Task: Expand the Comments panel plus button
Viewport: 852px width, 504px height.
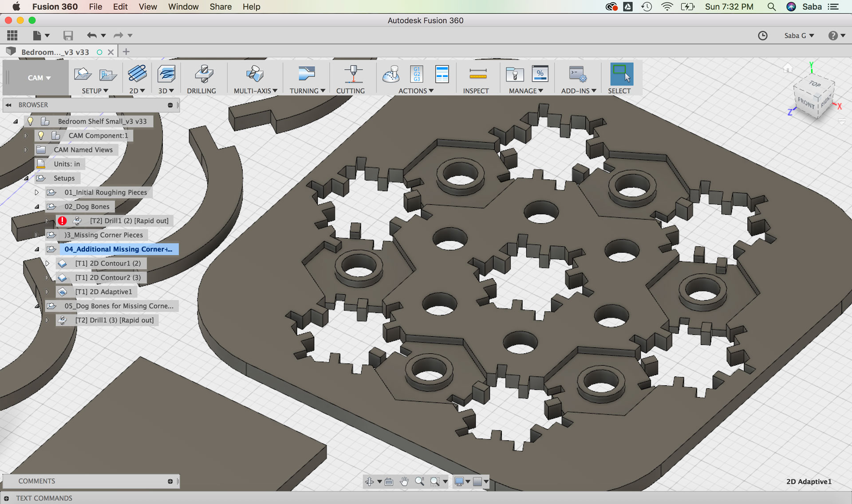Action: pos(170,481)
